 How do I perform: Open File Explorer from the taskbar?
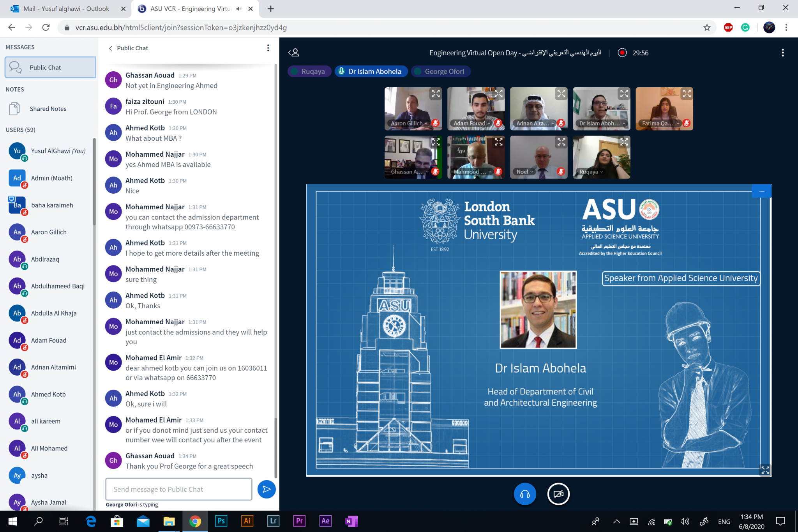pyautogui.click(x=169, y=521)
